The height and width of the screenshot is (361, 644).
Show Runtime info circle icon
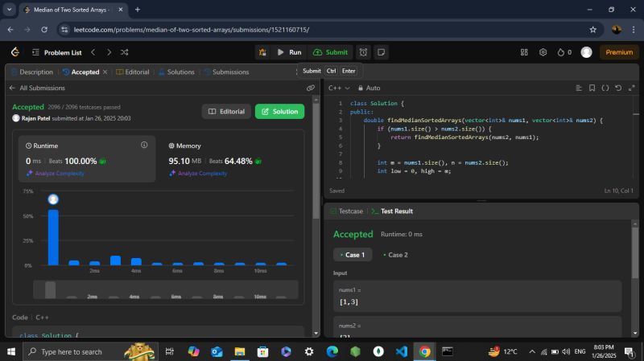coord(144,145)
